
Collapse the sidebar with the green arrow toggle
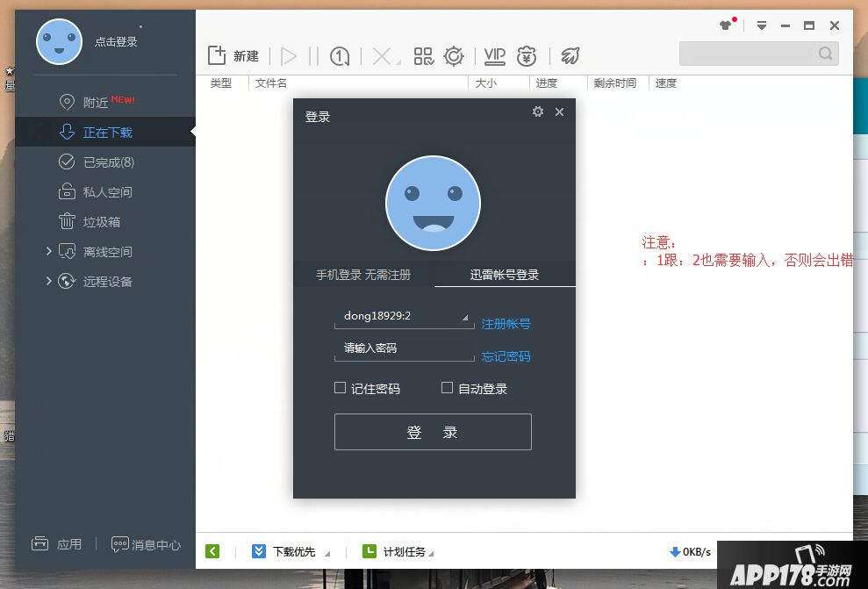212,551
